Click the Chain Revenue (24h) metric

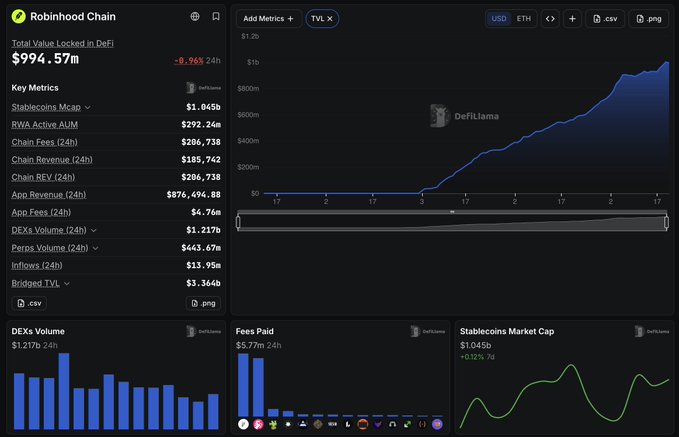pyautogui.click(x=52, y=160)
